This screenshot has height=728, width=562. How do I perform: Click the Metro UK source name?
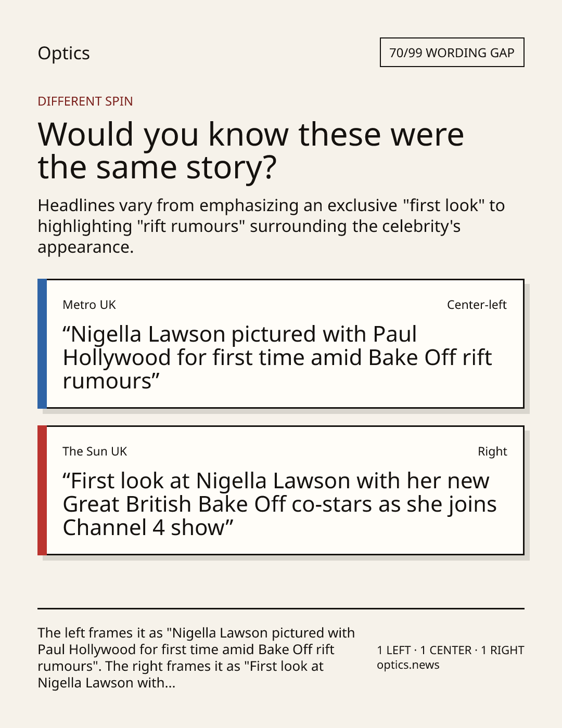point(89,305)
